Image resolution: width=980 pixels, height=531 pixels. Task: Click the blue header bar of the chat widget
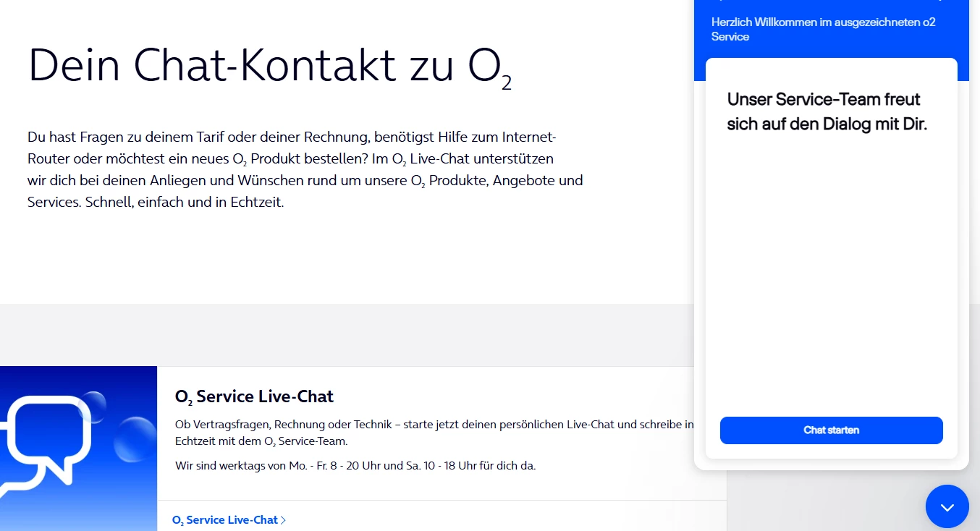(x=831, y=69)
